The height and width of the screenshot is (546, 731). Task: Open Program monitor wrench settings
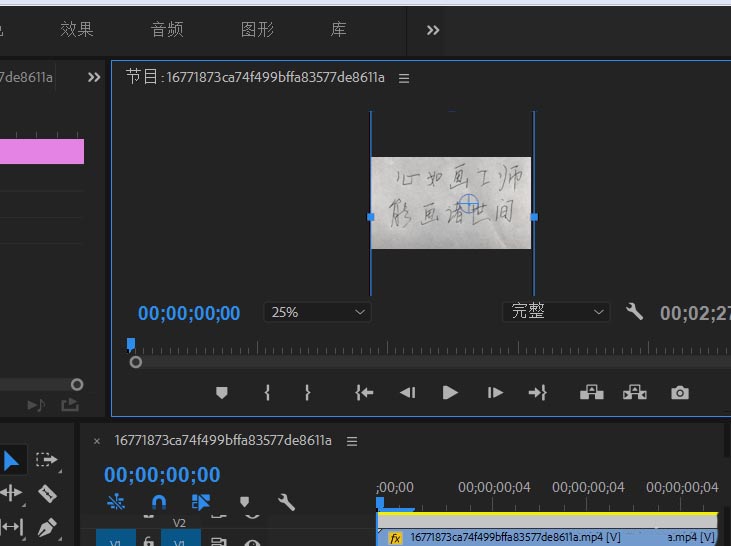point(634,312)
